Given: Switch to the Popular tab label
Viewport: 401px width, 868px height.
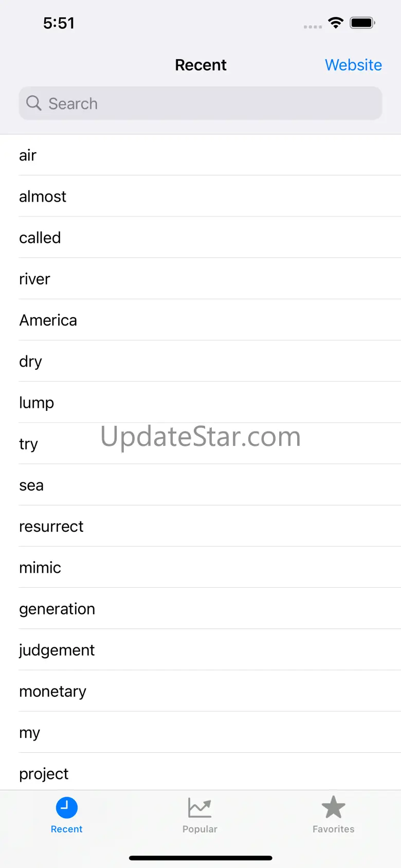Looking at the screenshot, I should (199, 829).
